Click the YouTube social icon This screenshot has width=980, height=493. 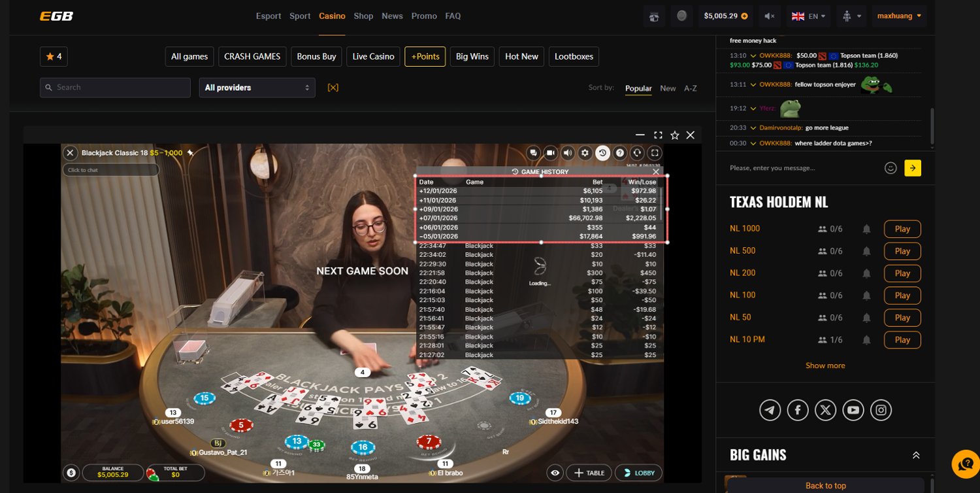[853, 410]
